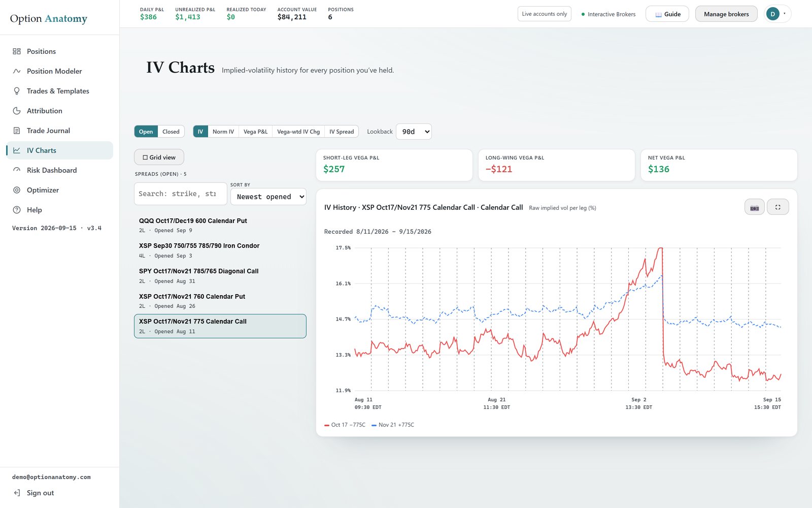Click the Net Vega P&L card
This screenshot has height=508, width=812.
pos(719,165)
